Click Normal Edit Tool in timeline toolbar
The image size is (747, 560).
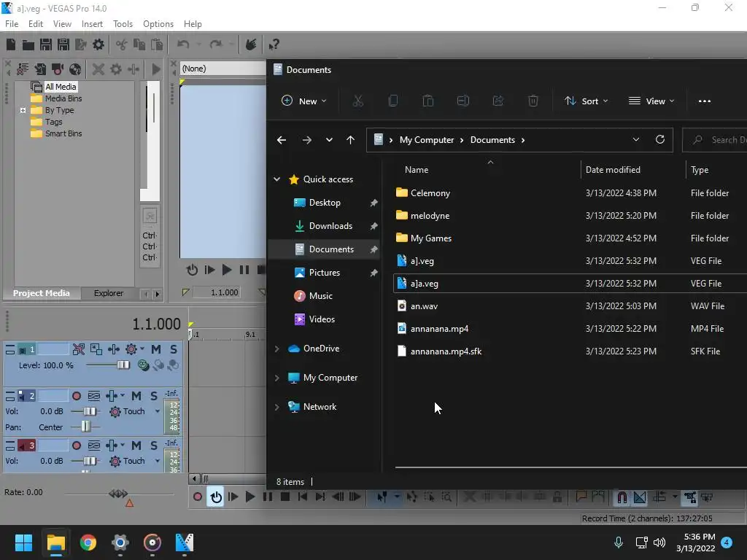coord(382,497)
